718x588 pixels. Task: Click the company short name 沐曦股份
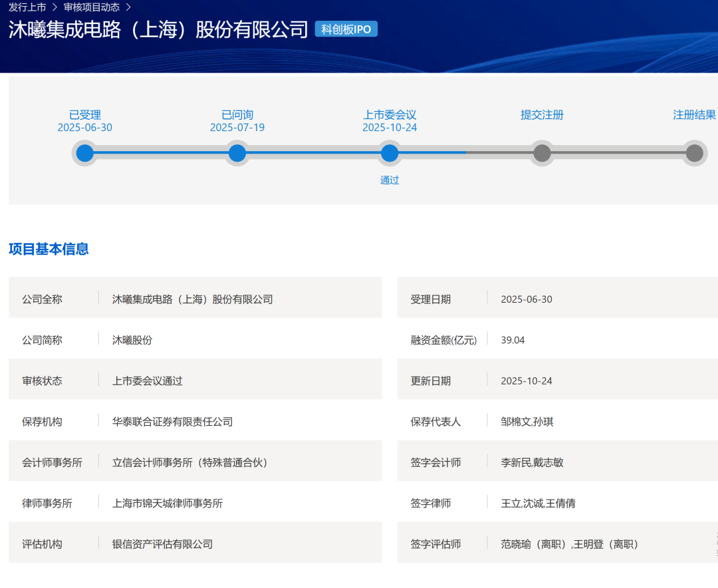132,340
